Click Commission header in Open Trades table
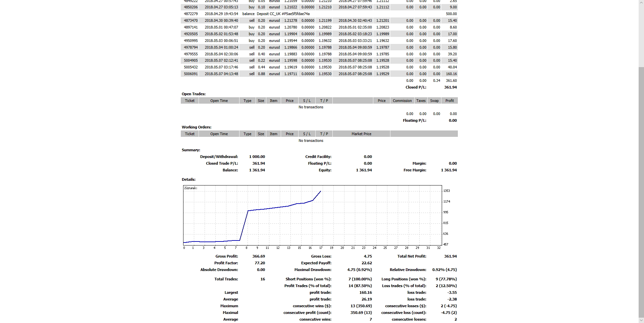Viewport: 644px width, 323px height. point(402,101)
